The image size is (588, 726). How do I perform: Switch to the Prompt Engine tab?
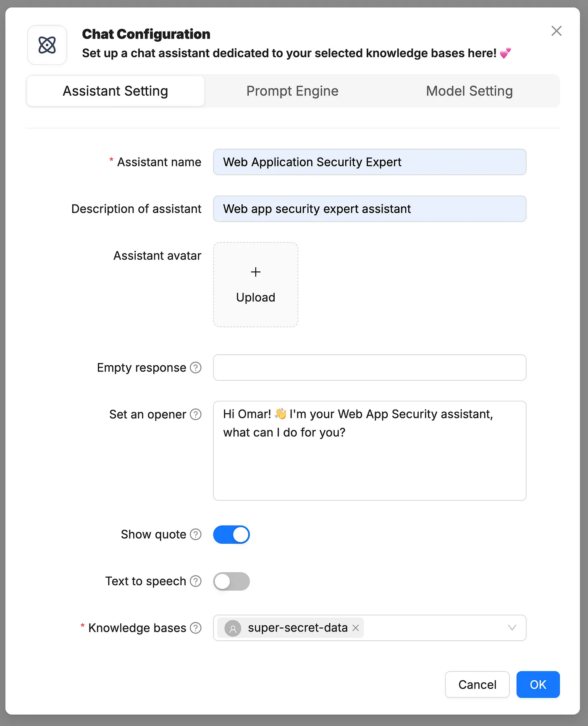point(292,91)
